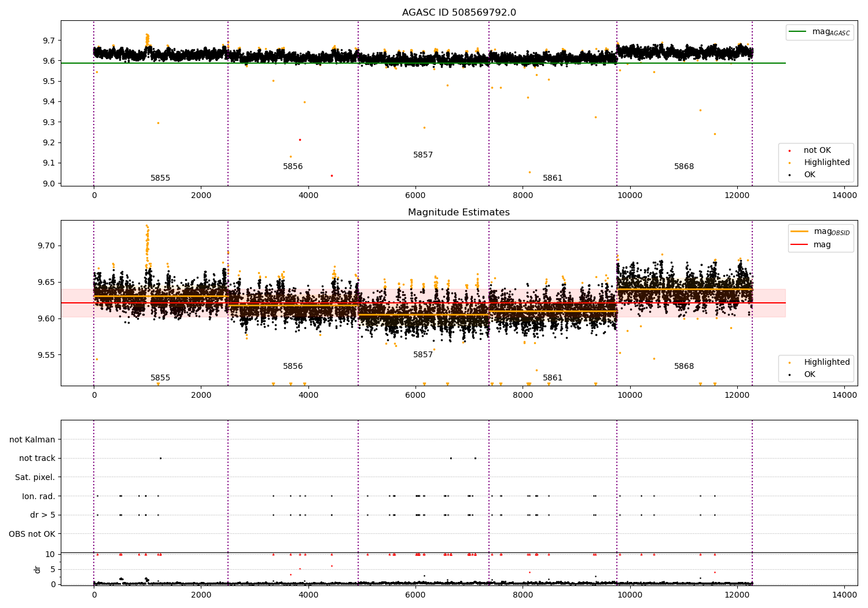The width and height of the screenshot is (868, 608).
Task: Click the 9.60 y-axis tick in middle plot
Action: click(46, 318)
